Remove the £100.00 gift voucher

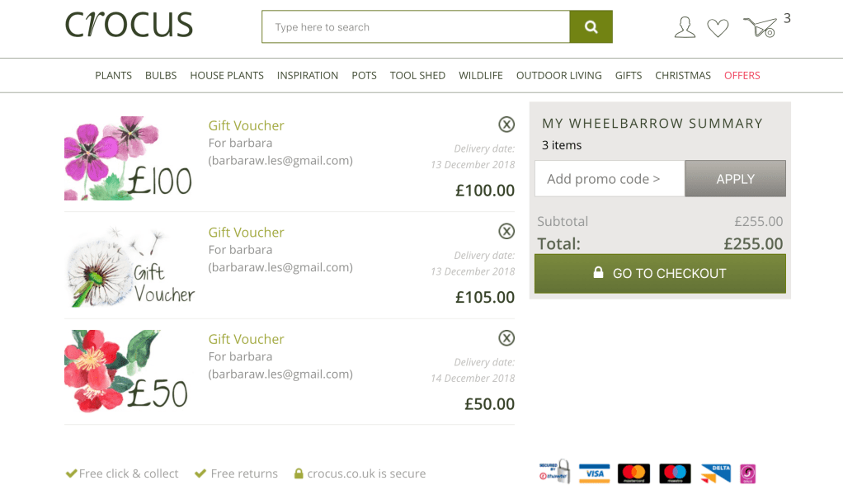pos(506,125)
